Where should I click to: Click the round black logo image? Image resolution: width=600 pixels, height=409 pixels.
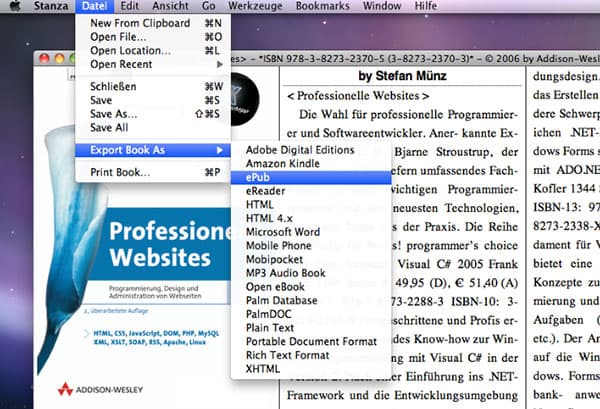(244, 99)
